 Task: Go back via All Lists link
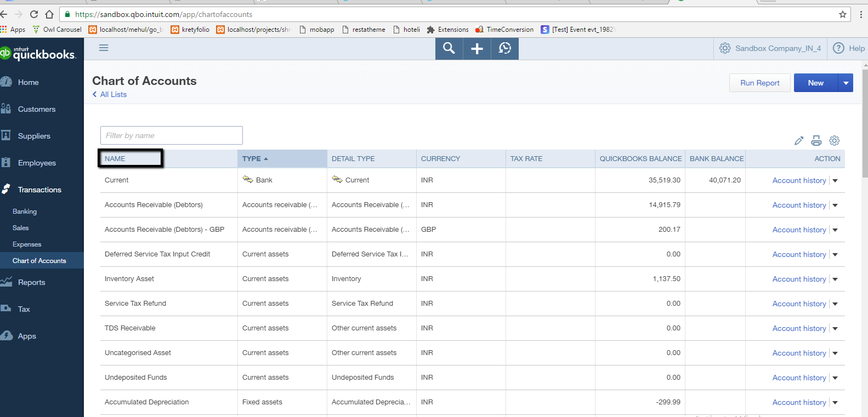pos(113,95)
